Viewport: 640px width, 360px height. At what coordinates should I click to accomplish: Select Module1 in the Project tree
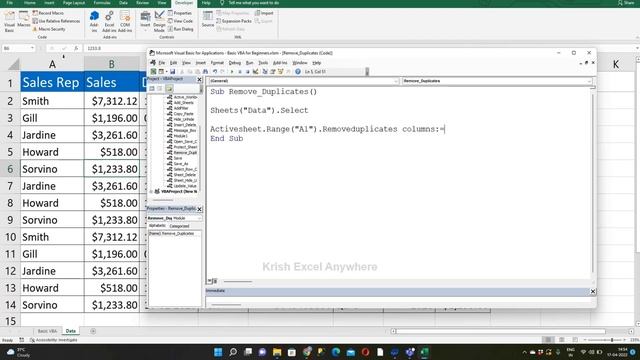[x=180, y=136]
